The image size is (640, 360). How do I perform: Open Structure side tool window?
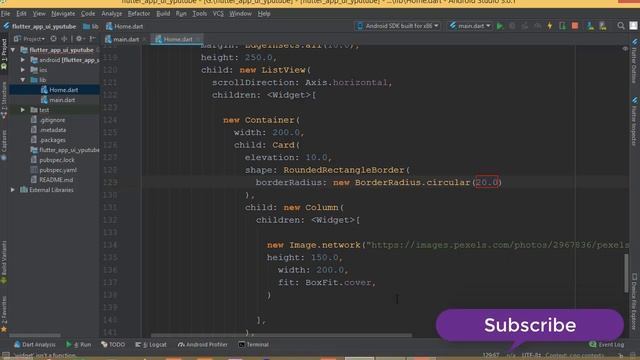tap(4, 100)
